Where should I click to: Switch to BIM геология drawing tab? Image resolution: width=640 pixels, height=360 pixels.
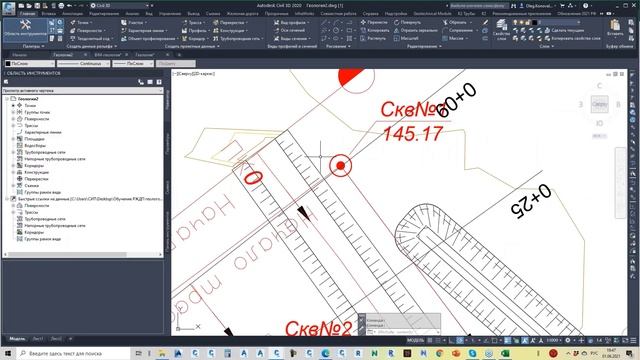pyautogui.click(x=107, y=55)
